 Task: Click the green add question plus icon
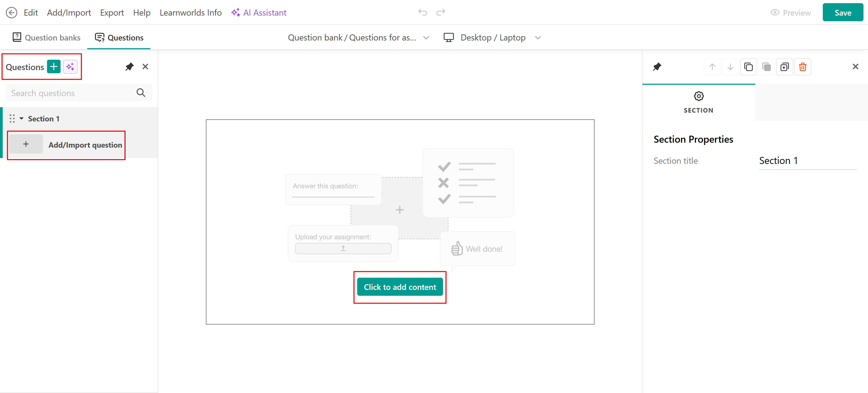point(54,67)
